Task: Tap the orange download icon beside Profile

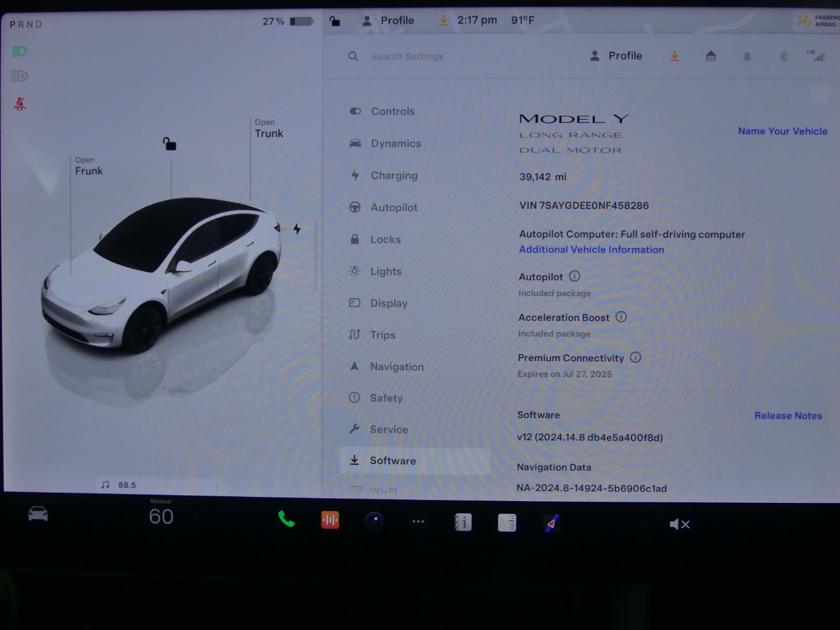Action: [675, 56]
